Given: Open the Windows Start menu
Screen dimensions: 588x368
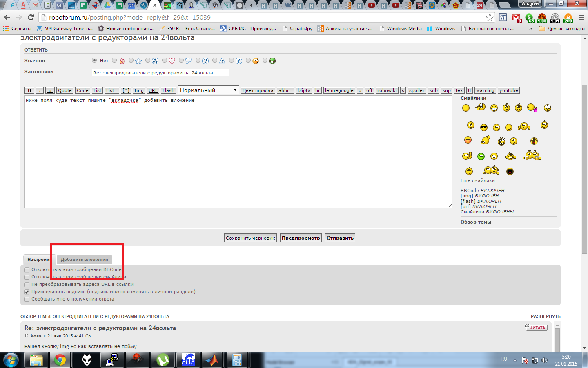Looking at the screenshot, I should click(11, 360).
